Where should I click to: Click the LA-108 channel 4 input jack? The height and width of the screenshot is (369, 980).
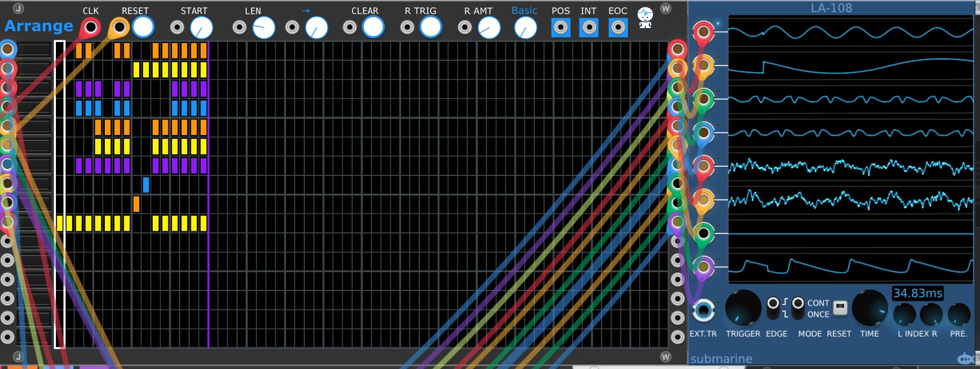(x=703, y=132)
